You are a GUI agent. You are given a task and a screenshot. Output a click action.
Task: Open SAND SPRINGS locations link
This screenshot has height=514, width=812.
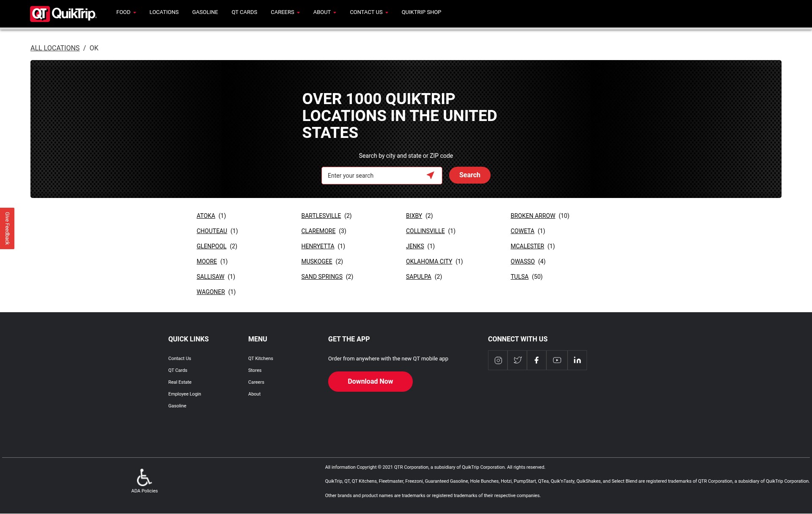322,277
